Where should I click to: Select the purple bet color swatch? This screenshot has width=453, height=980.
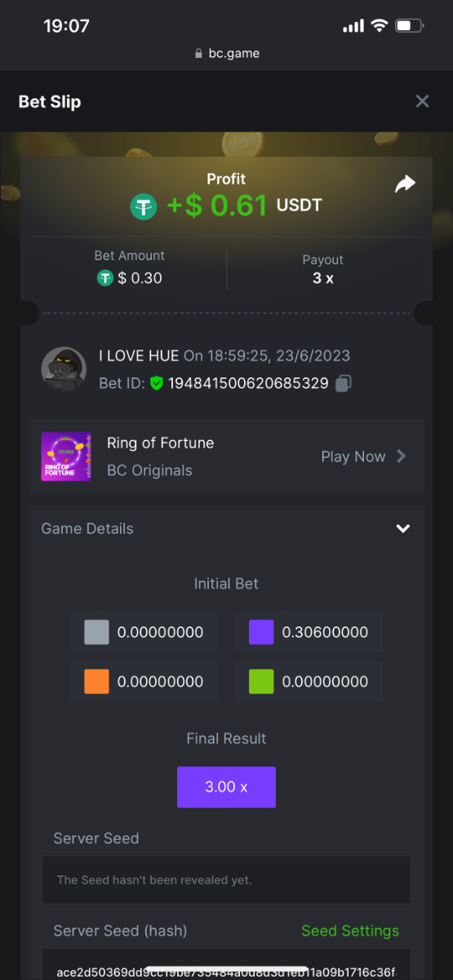click(x=261, y=632)
